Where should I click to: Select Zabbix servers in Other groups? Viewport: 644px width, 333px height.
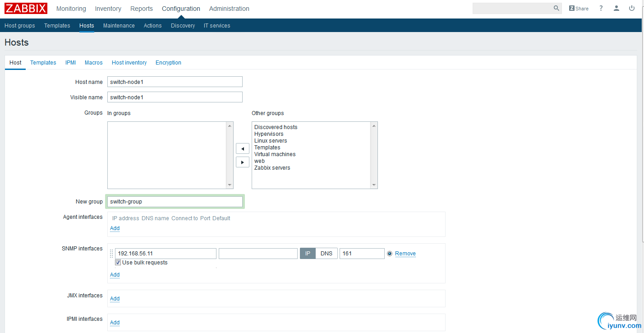(272, 168)
